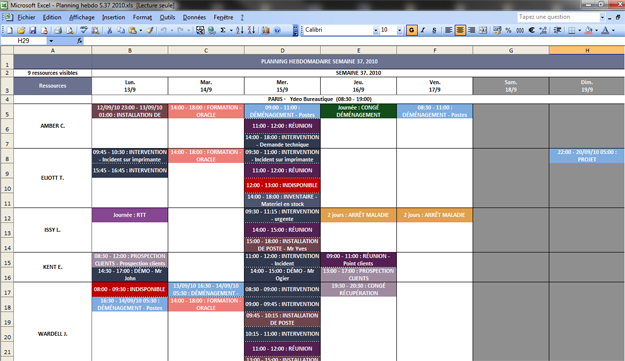Open the Paste options dropdown arrow
Image resolution: width=625 pixels, height=361 pixels.
pos(140,30)
